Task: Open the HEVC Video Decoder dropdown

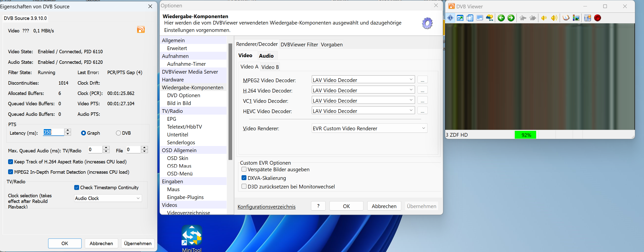Action: [x=363, y=111]
